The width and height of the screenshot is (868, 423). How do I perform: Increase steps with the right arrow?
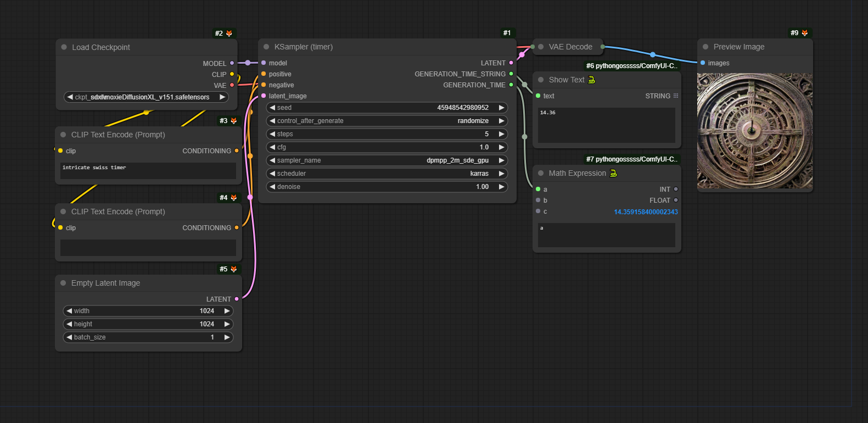pyautogui.click(x=501, y=134)
